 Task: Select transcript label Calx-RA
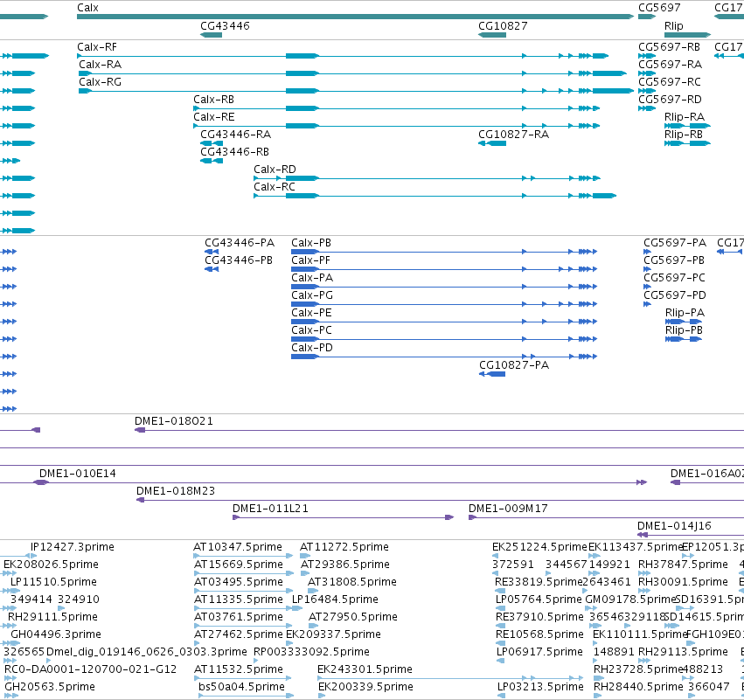click(x=101, y=65)
